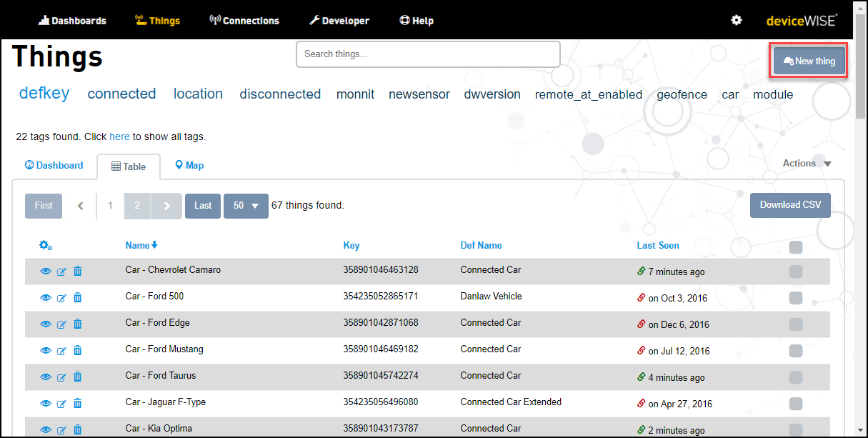
Task: Switch to the Map tab
Action: click(x=189, y=165)
